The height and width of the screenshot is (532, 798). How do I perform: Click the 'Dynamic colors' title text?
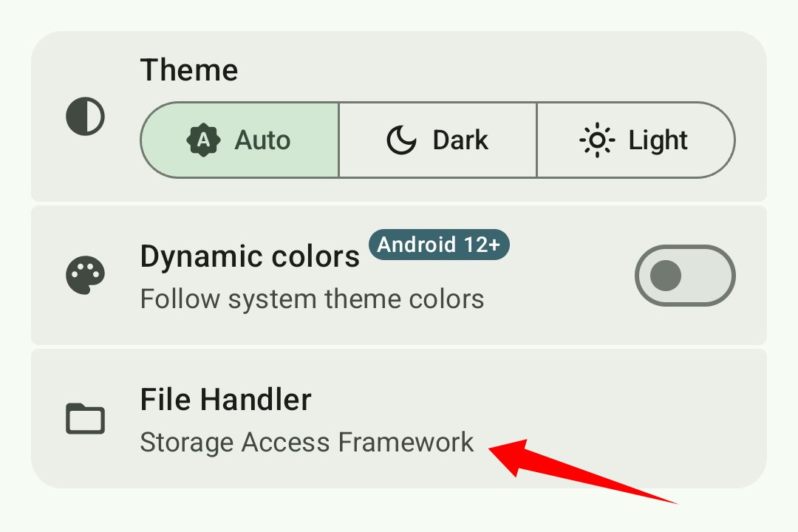click(250, 257)
